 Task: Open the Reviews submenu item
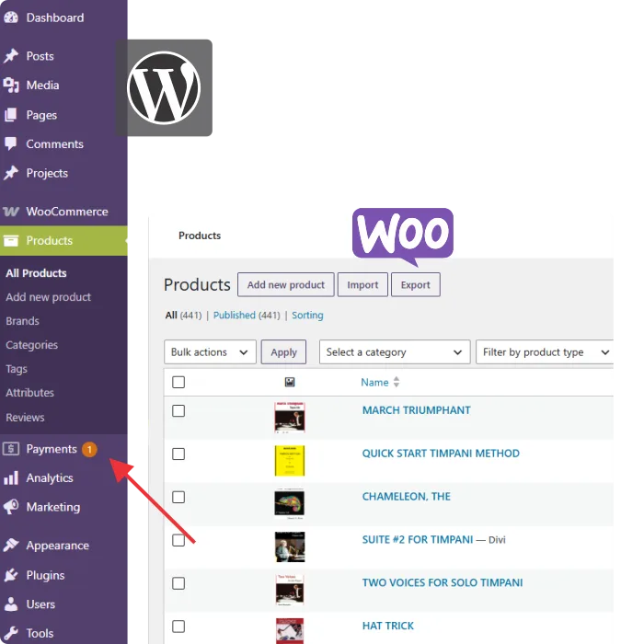[x=25, y=418]
